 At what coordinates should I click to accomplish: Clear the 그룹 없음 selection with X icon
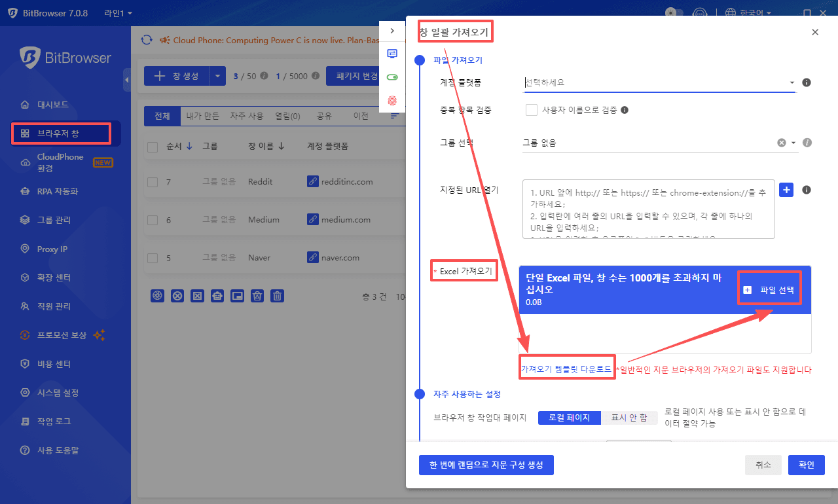(x=781, y=143)
